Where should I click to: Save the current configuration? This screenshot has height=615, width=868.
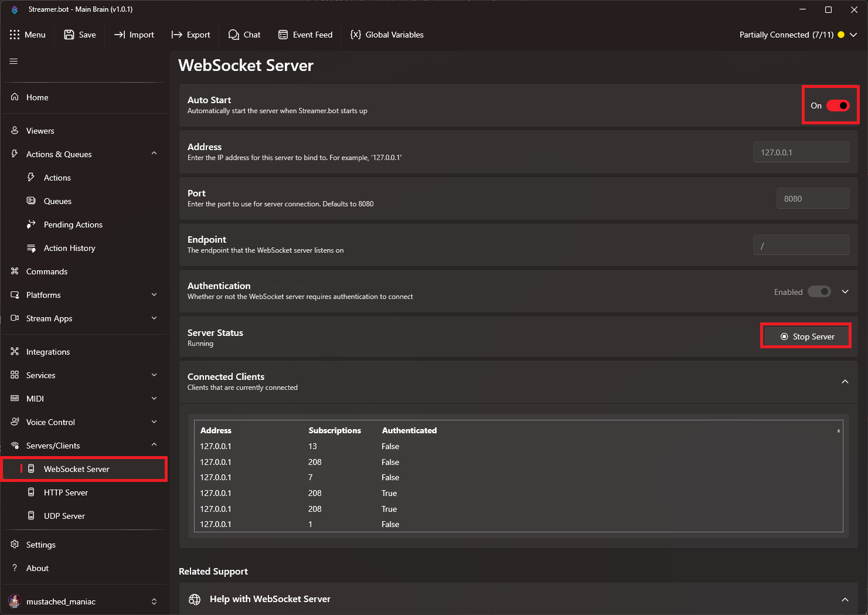click(80, 35)
